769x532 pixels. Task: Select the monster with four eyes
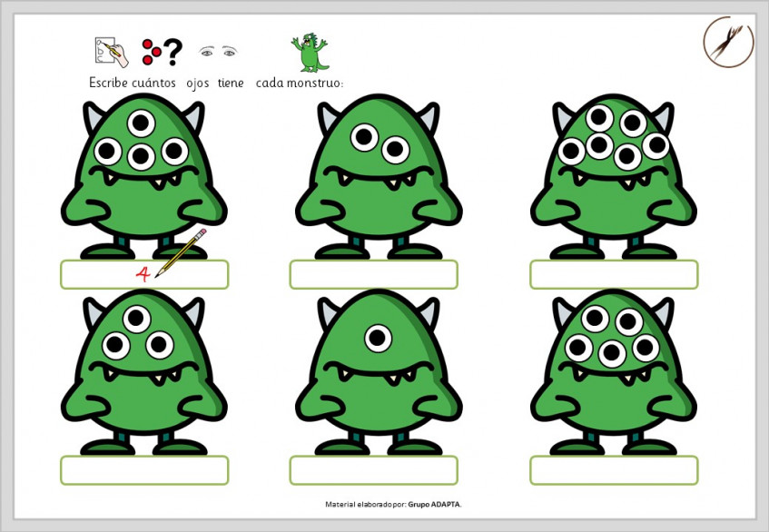pos(143,176)
